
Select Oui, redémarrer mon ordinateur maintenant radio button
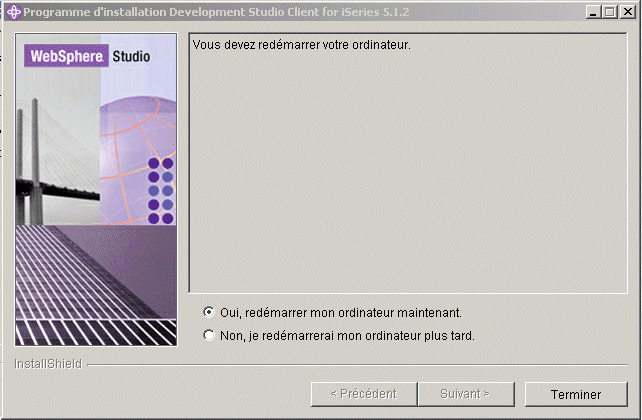coord(209,312)
